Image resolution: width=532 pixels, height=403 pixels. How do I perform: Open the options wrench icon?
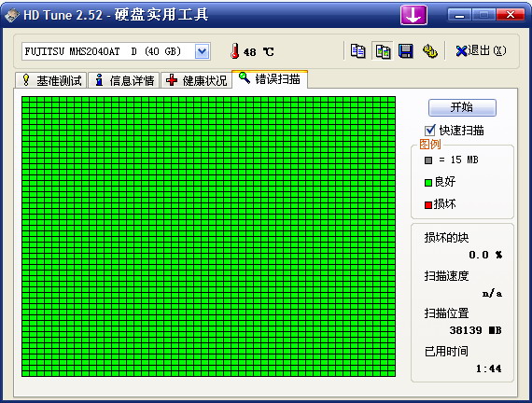(x=430, y=51)
